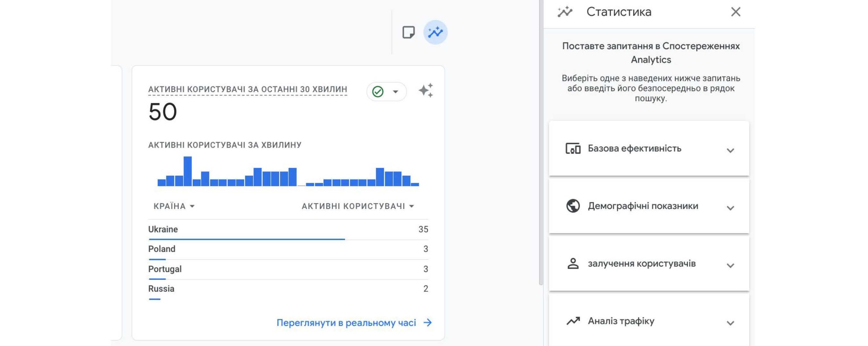Click the notes icon near the top toolbar
Image resolution: width=868 pixels, height=346 pixels.
[x=409, y=32]
